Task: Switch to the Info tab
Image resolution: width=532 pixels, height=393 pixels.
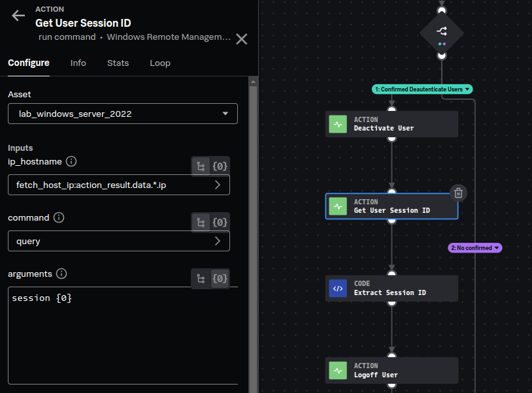Action: pyautogui.click(x=78, y=63)
